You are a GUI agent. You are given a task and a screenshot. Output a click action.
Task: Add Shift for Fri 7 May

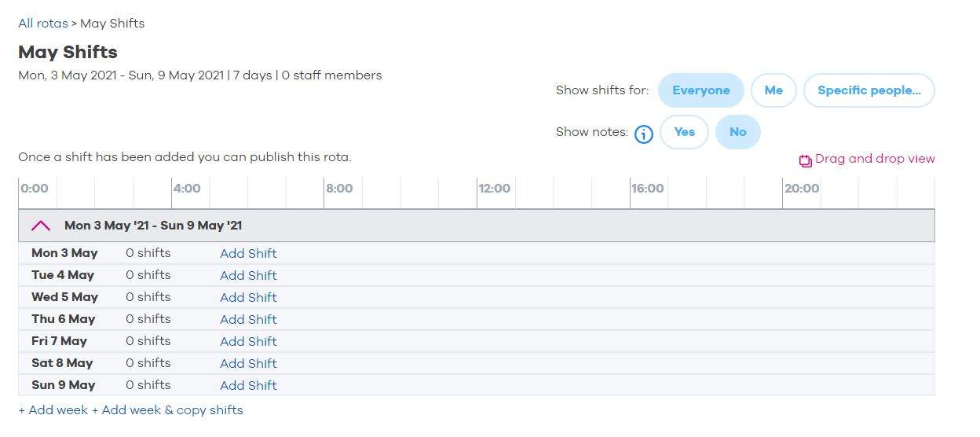point(248,341)
